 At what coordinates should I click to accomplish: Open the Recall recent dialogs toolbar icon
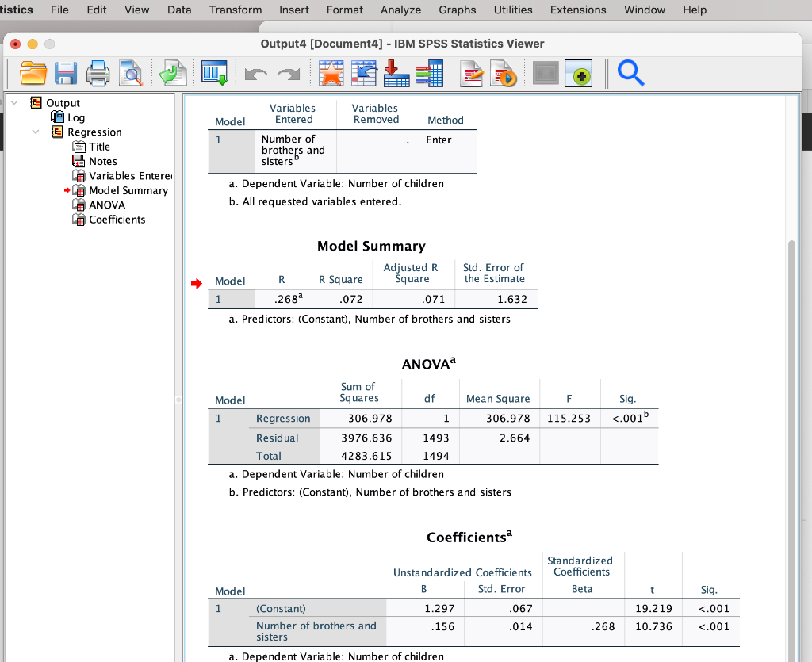[214, 73]
